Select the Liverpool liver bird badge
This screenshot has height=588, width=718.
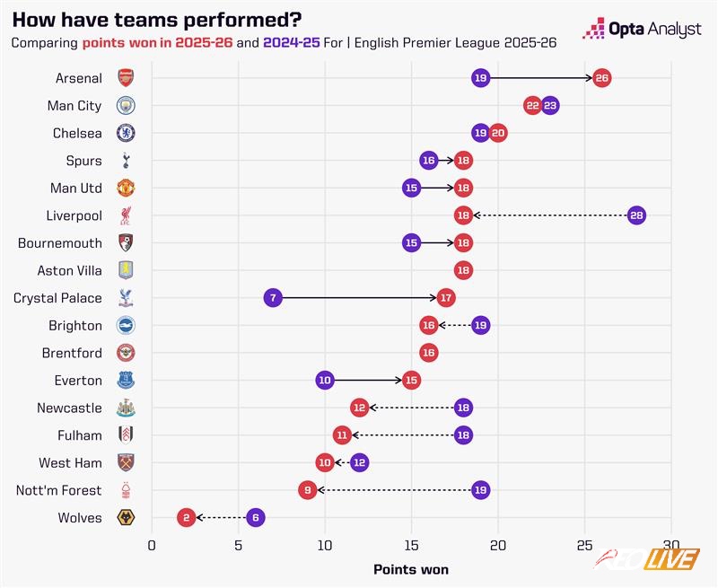(126, 215)
